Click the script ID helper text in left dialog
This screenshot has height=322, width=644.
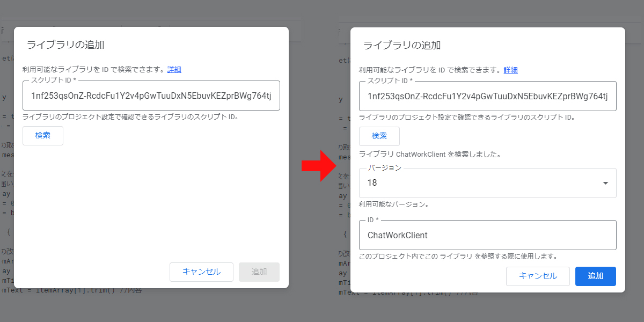click(130, 116)
